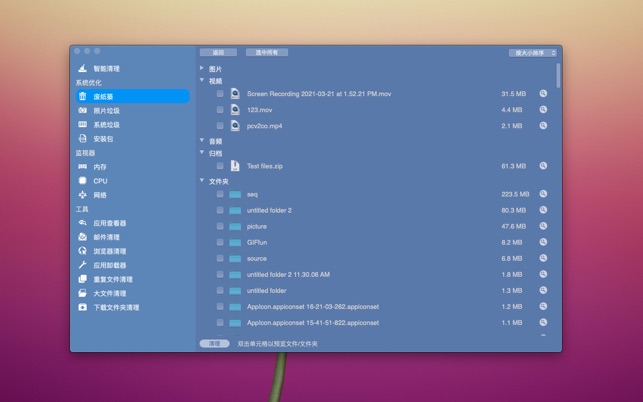
Task: Collapse the 视频 videos group
Action: pos(202,81)
